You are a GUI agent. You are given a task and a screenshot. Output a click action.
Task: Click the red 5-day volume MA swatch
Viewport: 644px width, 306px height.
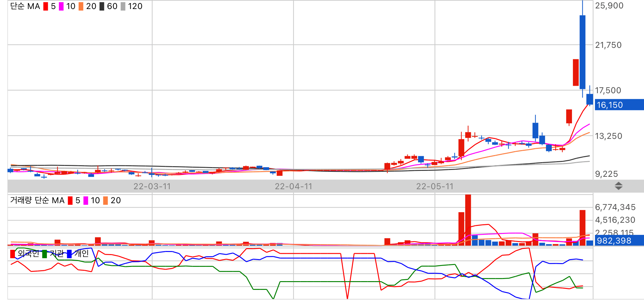tap(70, 201)
